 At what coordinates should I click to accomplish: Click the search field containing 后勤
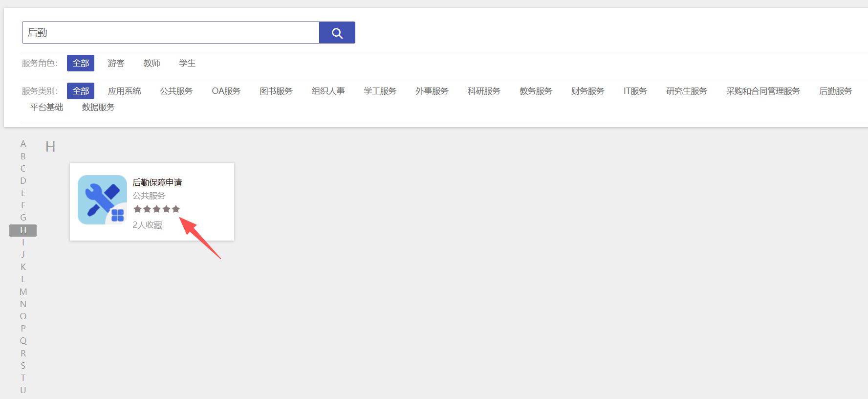point(171,33)
